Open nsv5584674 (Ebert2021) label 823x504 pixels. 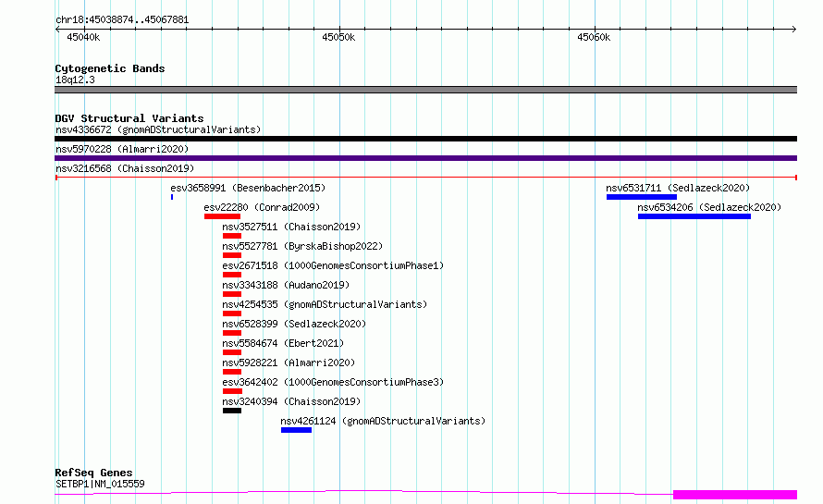[283, 343]
